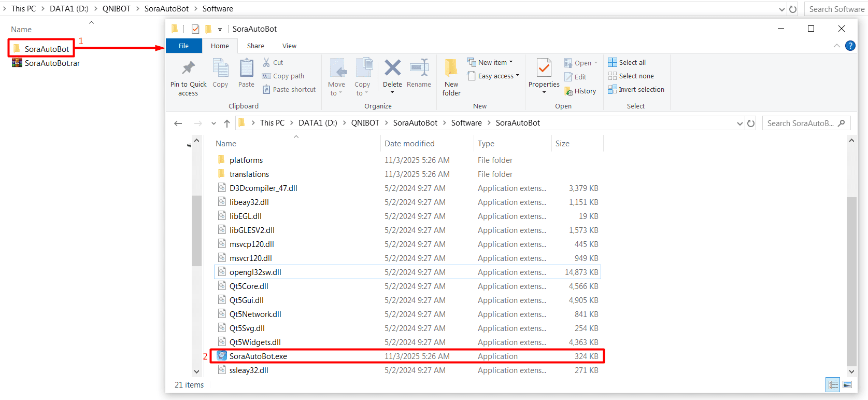Click Copy path in Clipboard group
The height and width of the screenshot is (400, 868).
(x=283, y=76)
